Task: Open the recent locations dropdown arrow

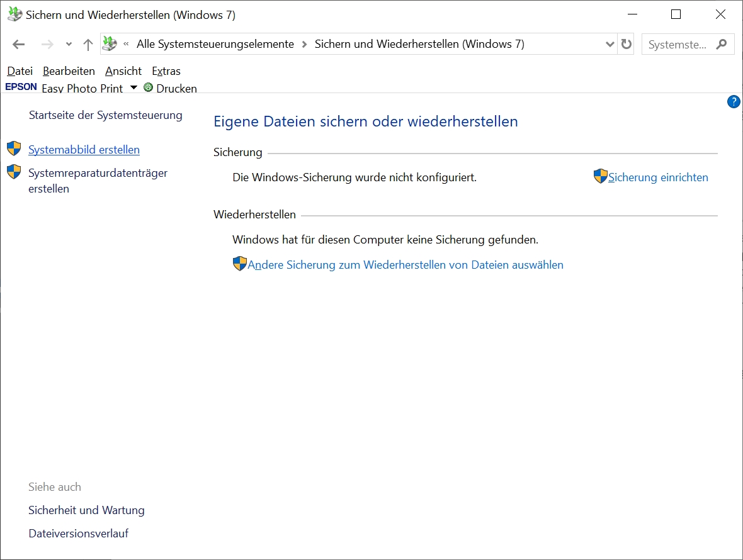Action: point(69,45)
